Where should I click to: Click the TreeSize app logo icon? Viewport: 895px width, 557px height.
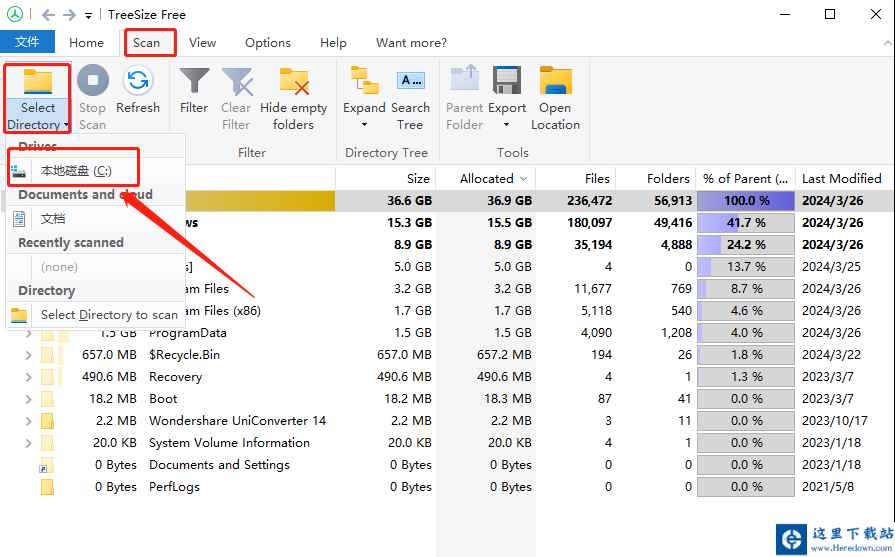(x=14, y=14)
